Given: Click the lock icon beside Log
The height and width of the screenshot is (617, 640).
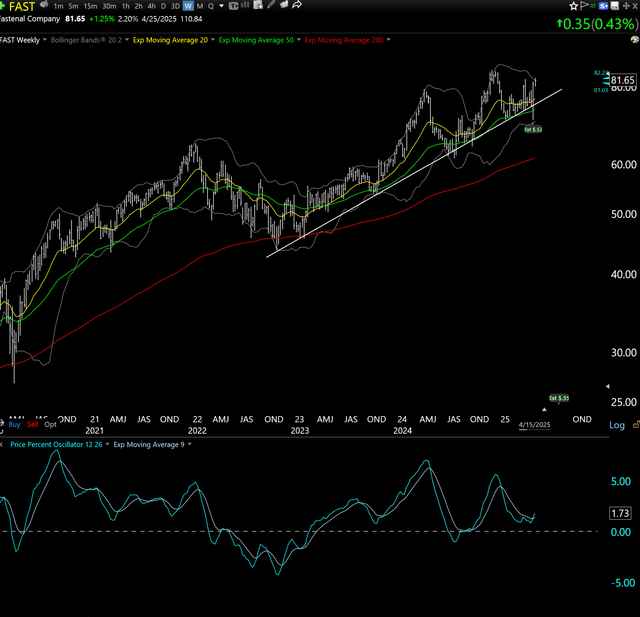Looking at the screenshot, I should click(636, 425).
